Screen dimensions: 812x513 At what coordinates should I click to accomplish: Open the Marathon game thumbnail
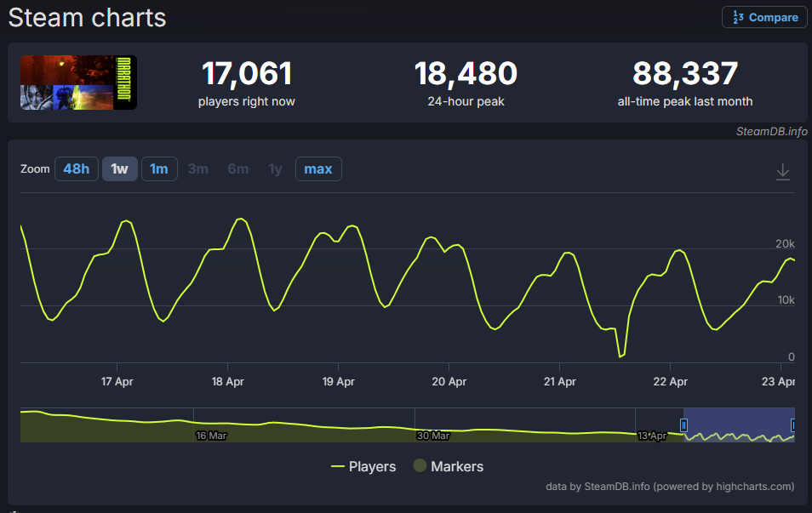click(x=78, y=83)
